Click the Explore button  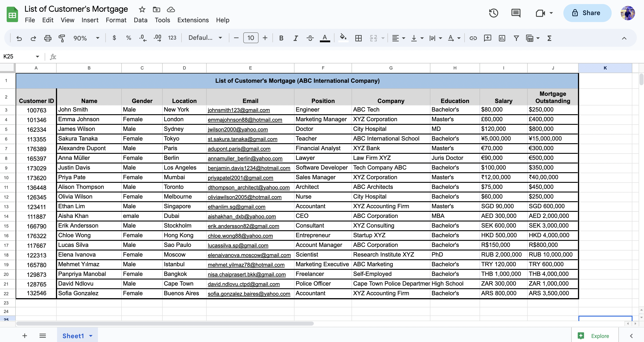[595, 336]
